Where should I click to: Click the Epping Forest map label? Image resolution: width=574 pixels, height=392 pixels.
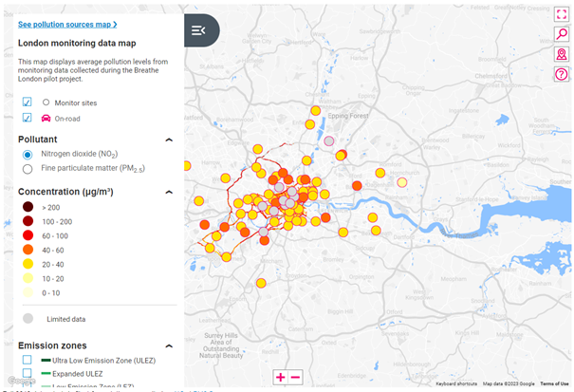pyautogui.click(x=348, y=116)
